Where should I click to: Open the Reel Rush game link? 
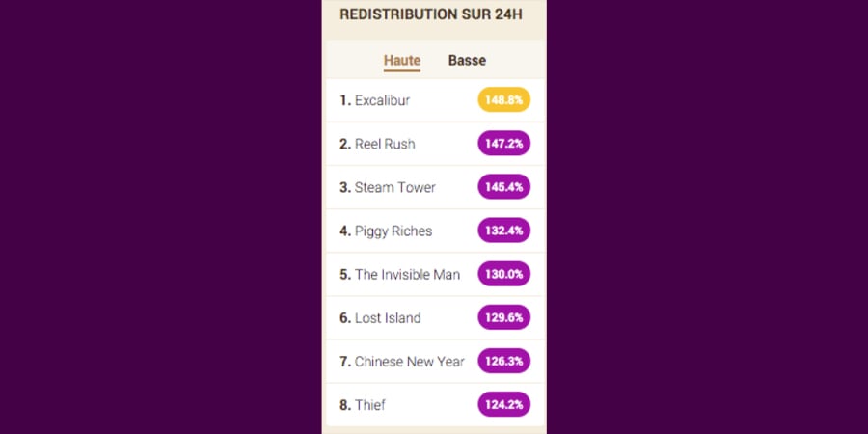(385, 144)
